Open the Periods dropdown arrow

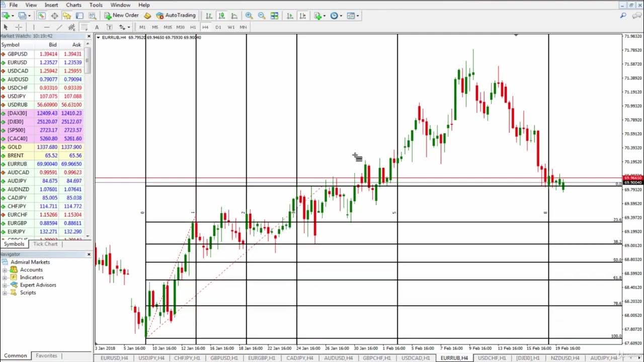pos(341,16)
